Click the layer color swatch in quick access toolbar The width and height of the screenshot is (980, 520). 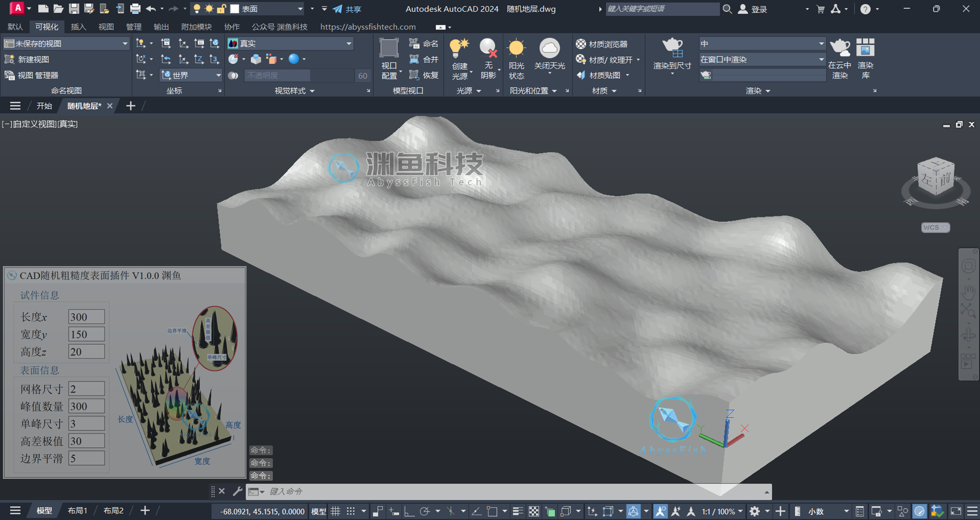click(x=235, y=9)
